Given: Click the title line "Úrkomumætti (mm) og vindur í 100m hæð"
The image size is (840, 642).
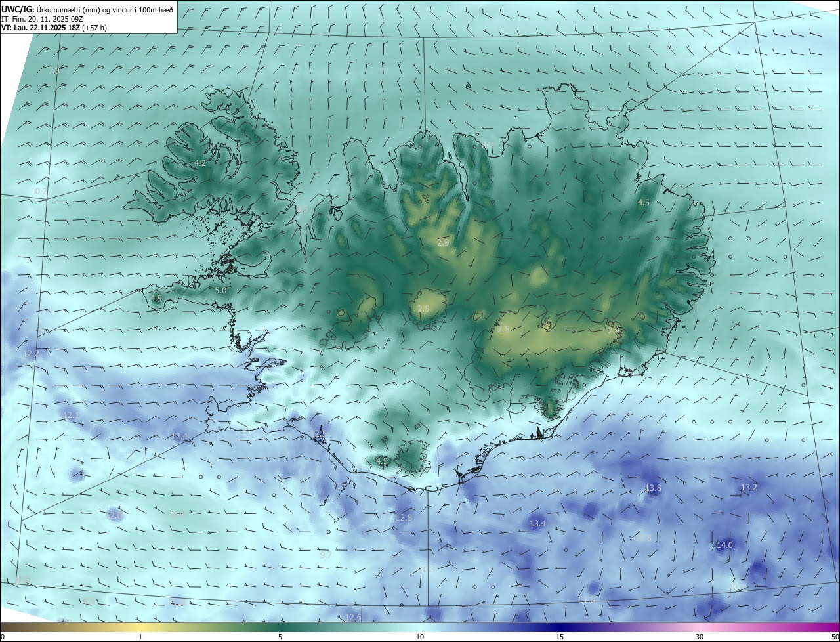Looking at the screenshot, I should [x=104, y=9].
